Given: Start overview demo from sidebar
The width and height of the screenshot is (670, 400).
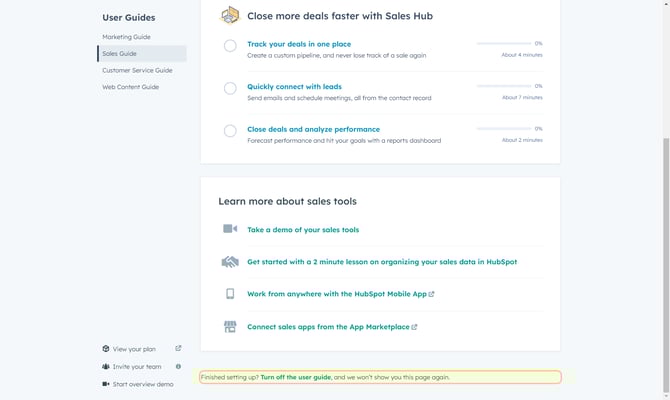Looking at the screenshot, I should coord(142,384).
